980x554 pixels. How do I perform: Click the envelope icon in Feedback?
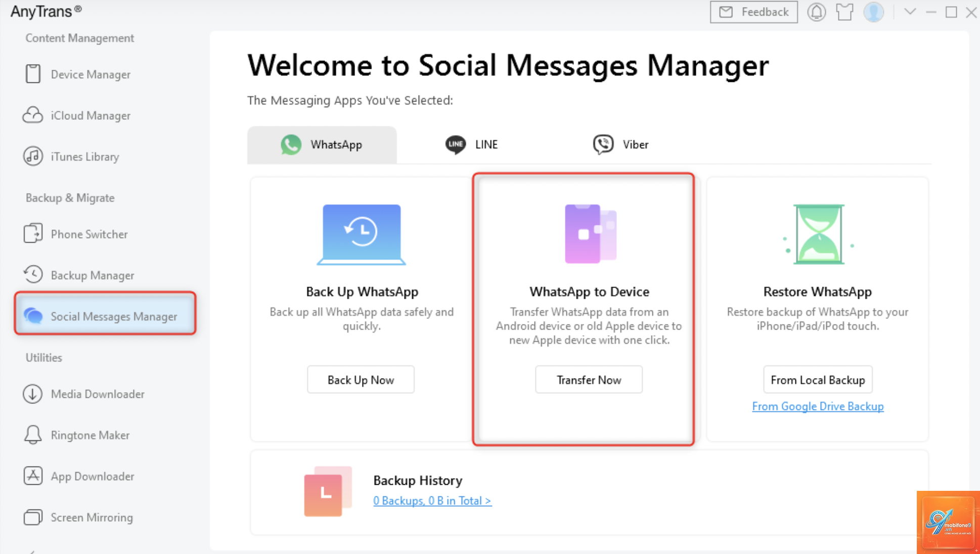[726, 12]
